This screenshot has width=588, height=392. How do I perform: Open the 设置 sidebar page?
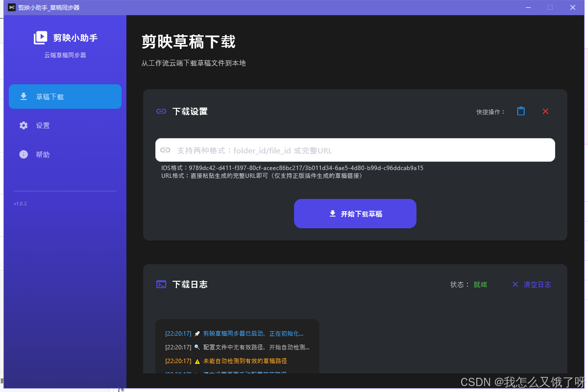[65, 125]
